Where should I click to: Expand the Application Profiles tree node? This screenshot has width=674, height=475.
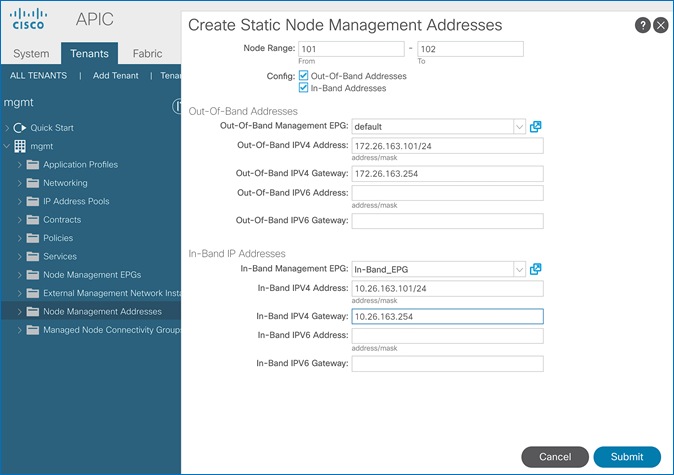click(x=20, y=165)
